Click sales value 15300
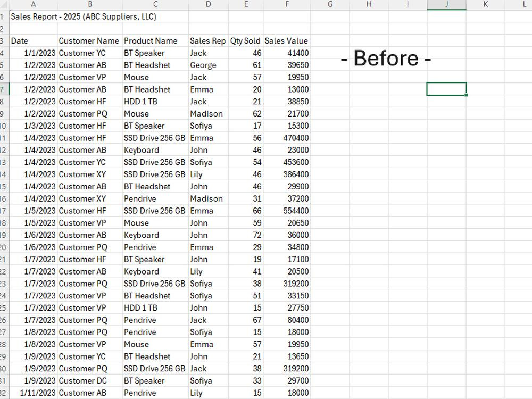The height and width of the screenshot is (399, 532). click(287, 126)
